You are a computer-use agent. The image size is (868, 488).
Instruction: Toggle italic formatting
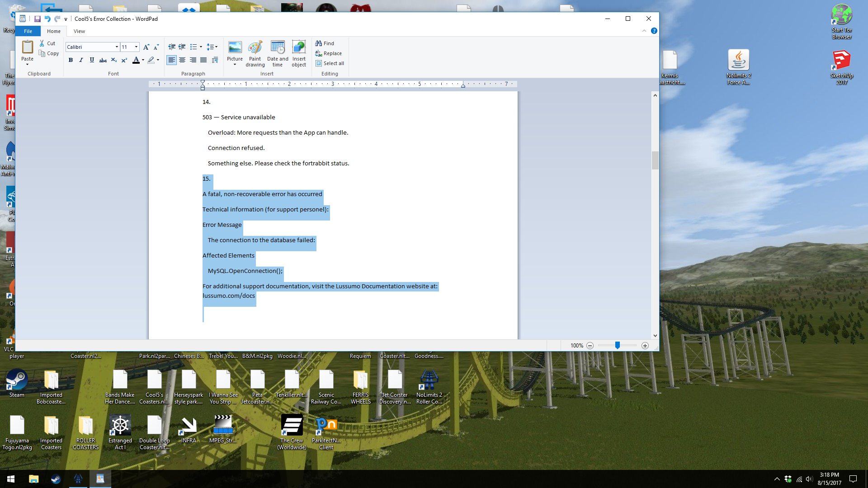81,60
